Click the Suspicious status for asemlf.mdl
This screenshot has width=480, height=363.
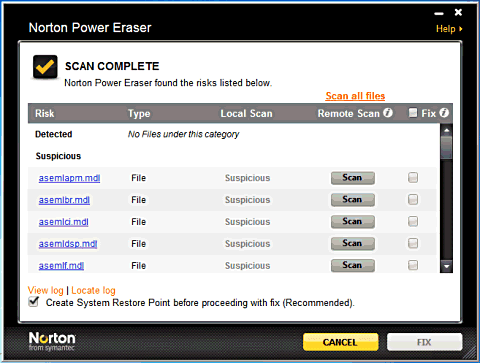(247, 266)
